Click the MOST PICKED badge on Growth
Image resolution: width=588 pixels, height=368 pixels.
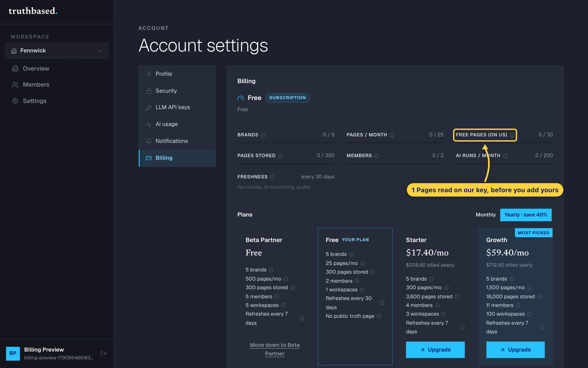click(x=533, y=233)
